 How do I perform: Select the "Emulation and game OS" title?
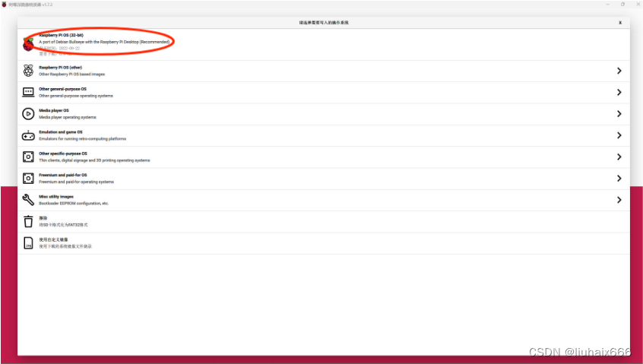coord(61,132)
